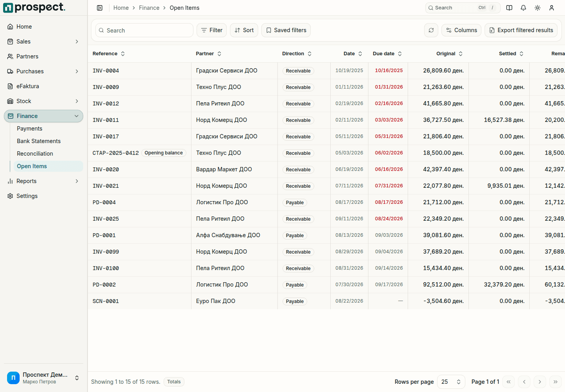This screenshot has width=565, height=392.
Task: Open the documentation book icon
Action: (509, 8)
